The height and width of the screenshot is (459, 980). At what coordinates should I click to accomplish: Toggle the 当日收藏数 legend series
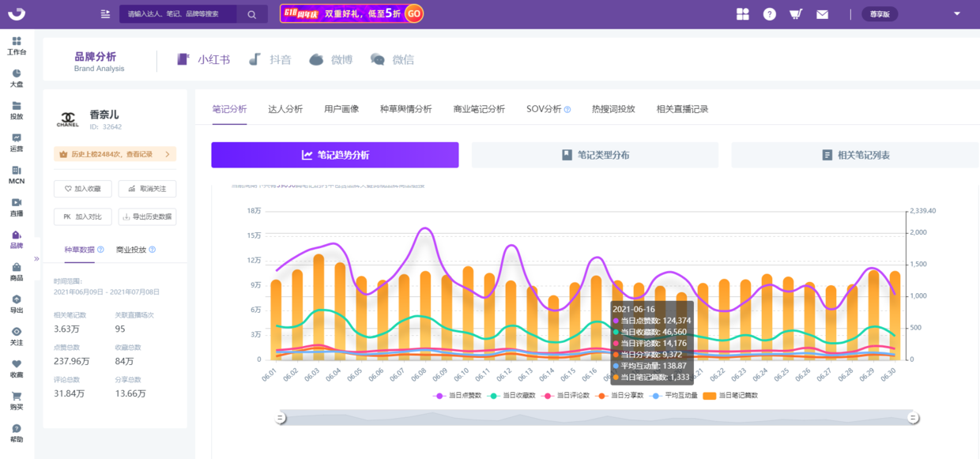click(513, 395)
